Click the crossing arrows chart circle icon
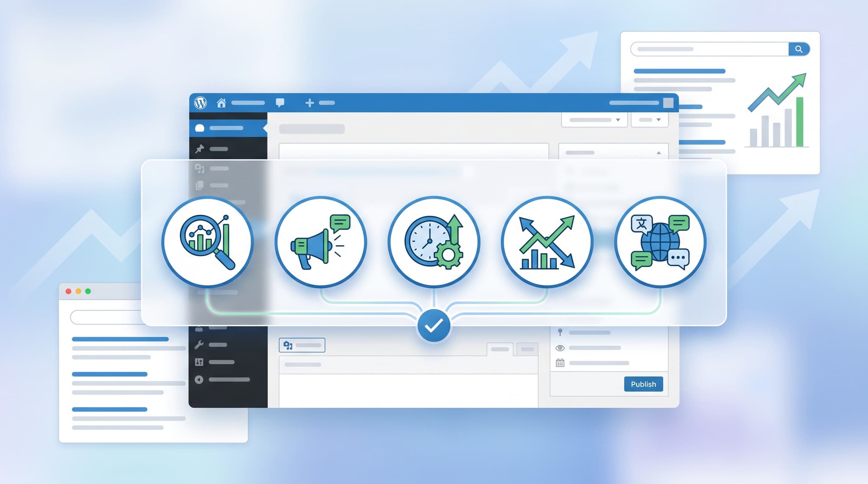Viewport: 868px width, 484px height. tap(547, 242)
